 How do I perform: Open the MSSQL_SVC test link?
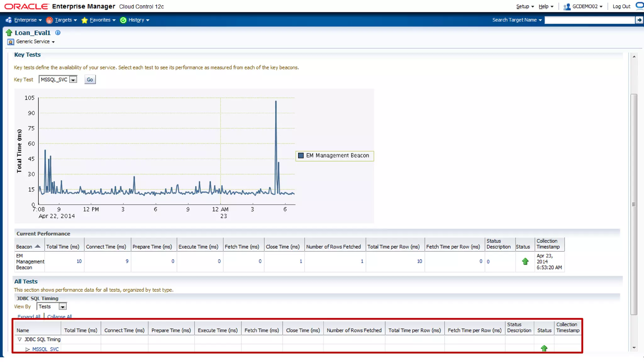coord(45,349)
